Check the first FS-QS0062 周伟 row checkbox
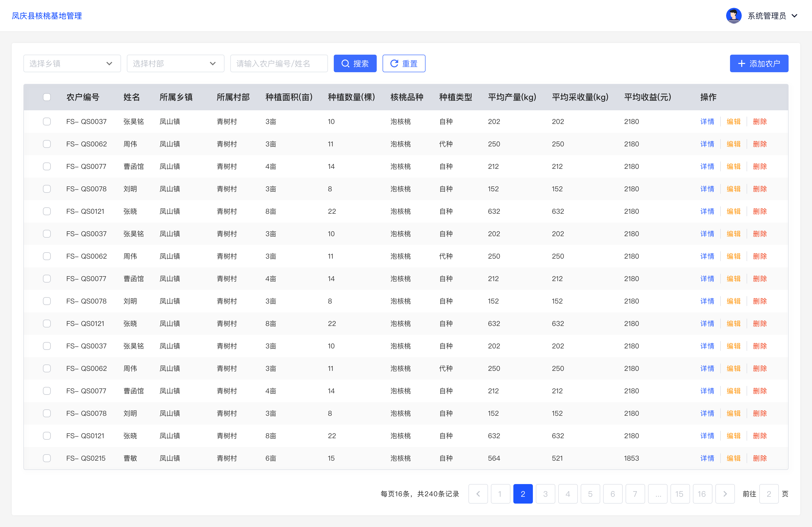 [x=47, y=144]
